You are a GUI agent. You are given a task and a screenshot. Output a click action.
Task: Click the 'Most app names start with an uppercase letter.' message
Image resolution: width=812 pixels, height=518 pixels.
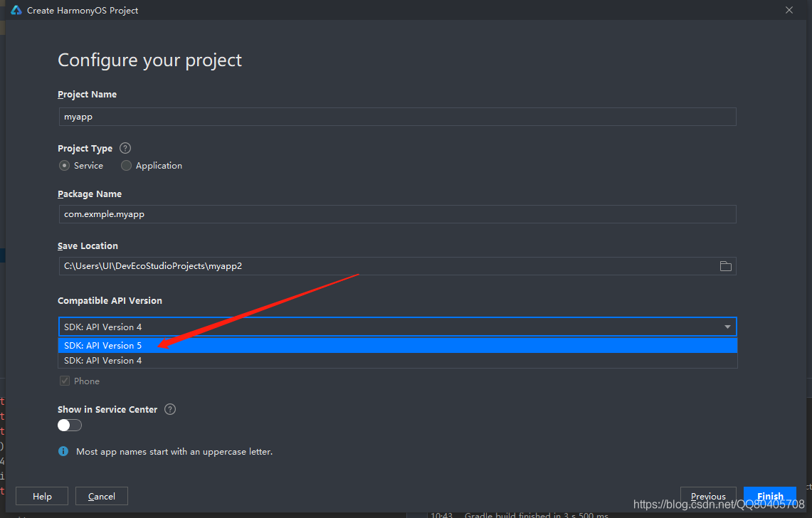174,452
